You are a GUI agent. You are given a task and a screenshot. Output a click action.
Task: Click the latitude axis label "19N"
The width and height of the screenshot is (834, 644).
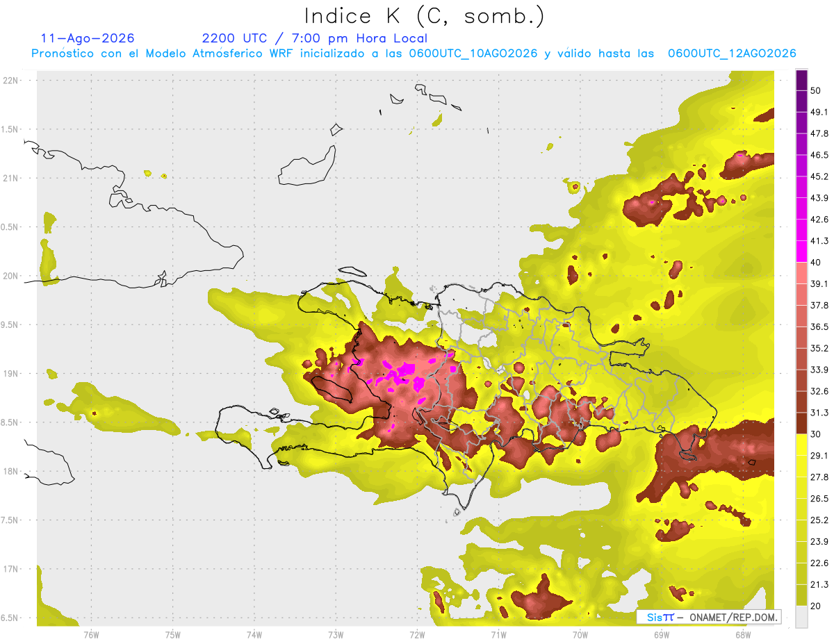click(12, 374)
